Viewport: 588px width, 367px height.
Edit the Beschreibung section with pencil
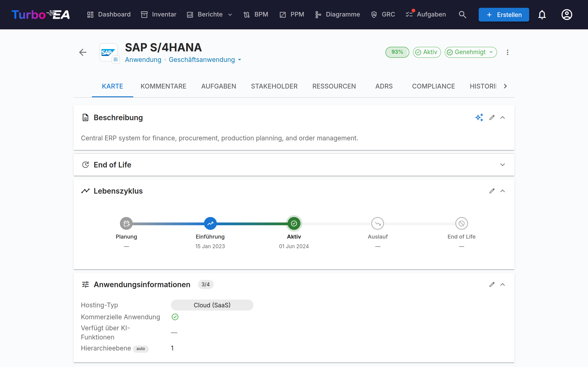coord(492,117)
